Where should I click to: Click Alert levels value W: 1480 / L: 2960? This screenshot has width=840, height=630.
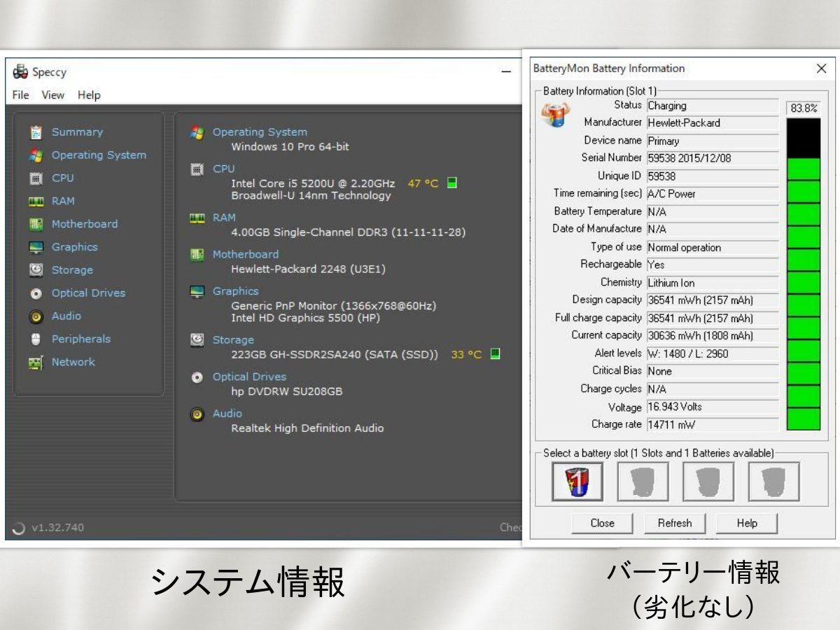click(x=713, y=353)
